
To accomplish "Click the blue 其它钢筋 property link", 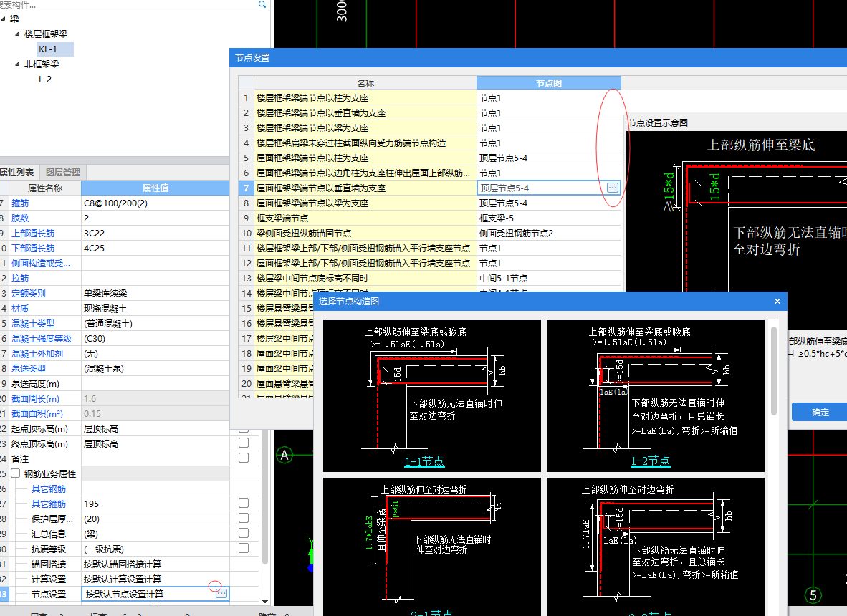I will click(x=49, y=489).
